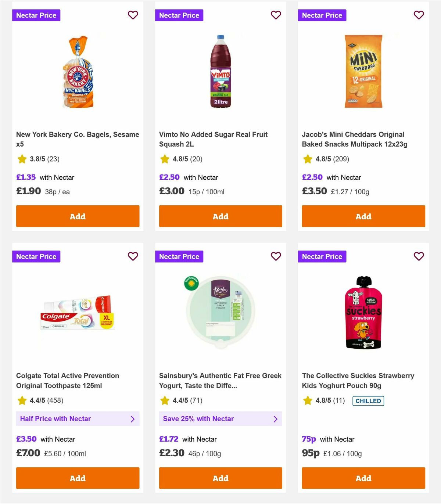Viewport: 441px width, 504px height.
Task: Expand the Save 25% with Nectar offer chevron
Action: click(x=275, y=419)
